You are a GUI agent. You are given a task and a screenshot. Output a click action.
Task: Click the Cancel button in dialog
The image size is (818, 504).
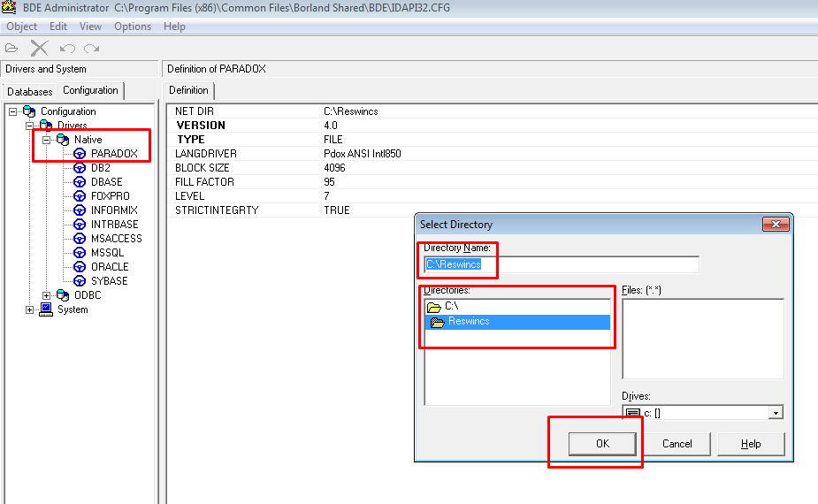click(677, 444)
